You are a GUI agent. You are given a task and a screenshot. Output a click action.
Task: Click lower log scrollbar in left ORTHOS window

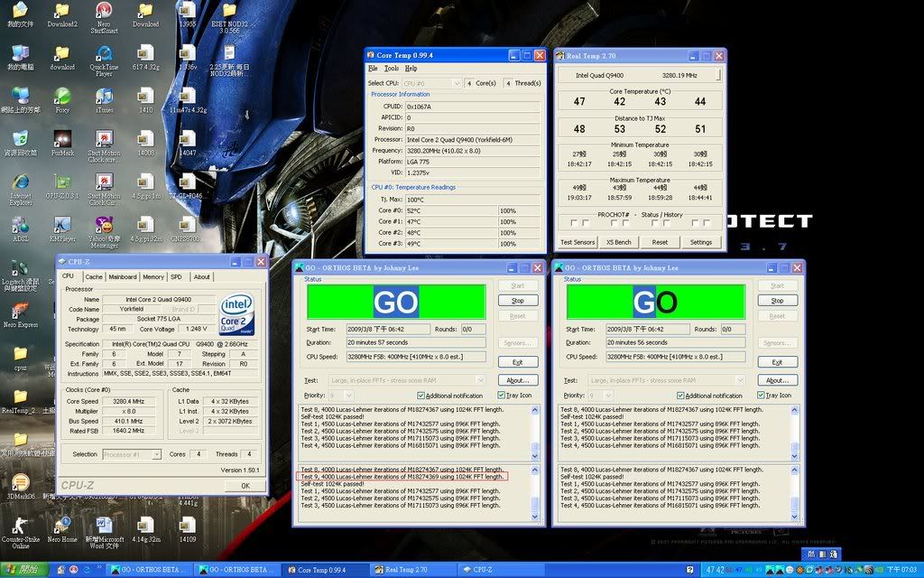point(535,493)
